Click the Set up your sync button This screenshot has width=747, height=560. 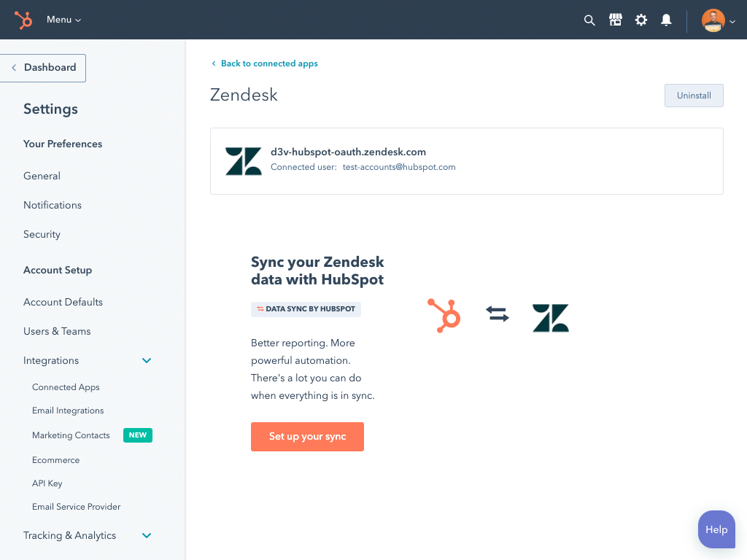coord(307,436)
